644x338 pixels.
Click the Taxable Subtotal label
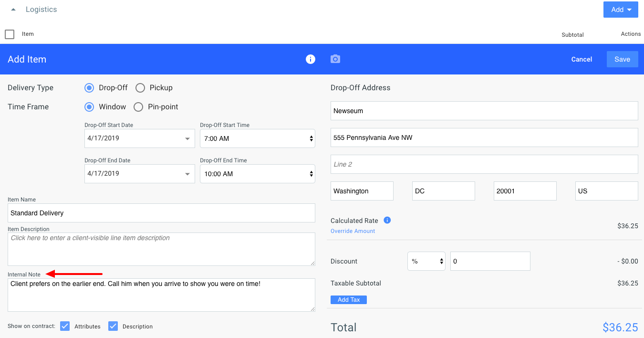(356, 283)
